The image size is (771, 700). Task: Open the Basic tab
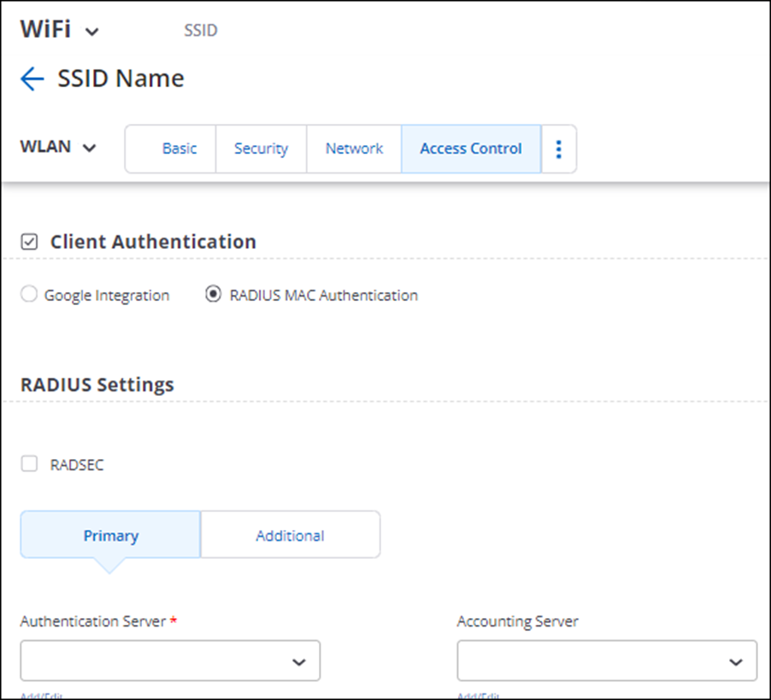(x=180, y=148)
